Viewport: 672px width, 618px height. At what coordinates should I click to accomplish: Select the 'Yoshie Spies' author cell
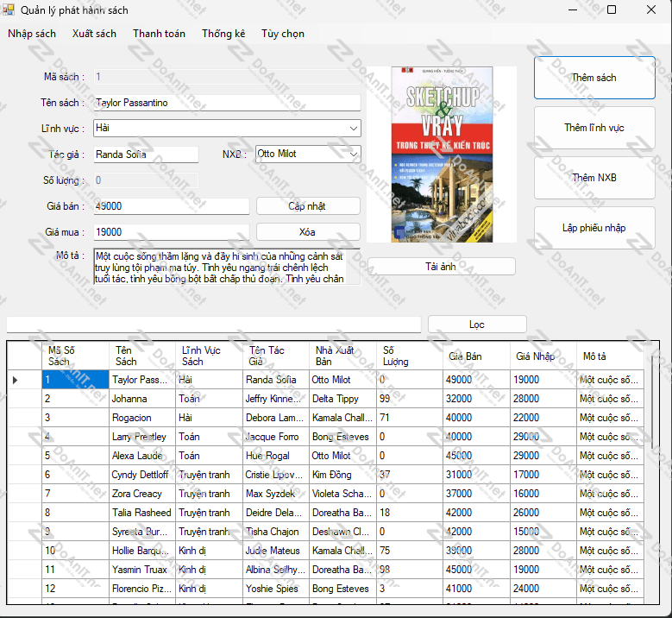click(276, 589)
